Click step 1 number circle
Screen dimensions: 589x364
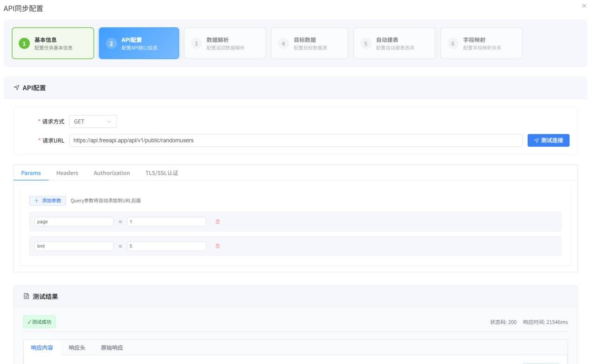pos(24,44)
